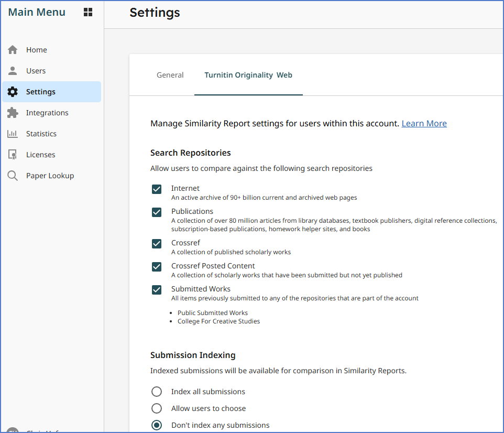Click the Users person icon
This screenshot has width=504, height=433.
[x=13, y=71]
